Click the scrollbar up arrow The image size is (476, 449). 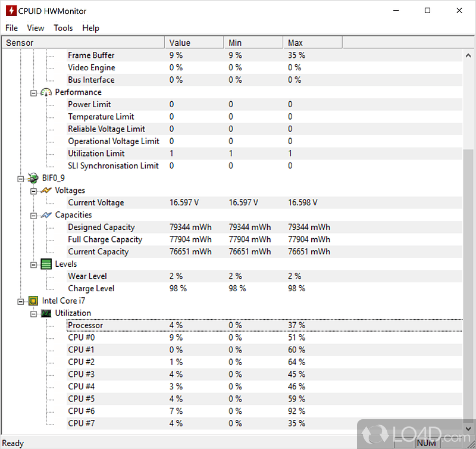[468, 55]
